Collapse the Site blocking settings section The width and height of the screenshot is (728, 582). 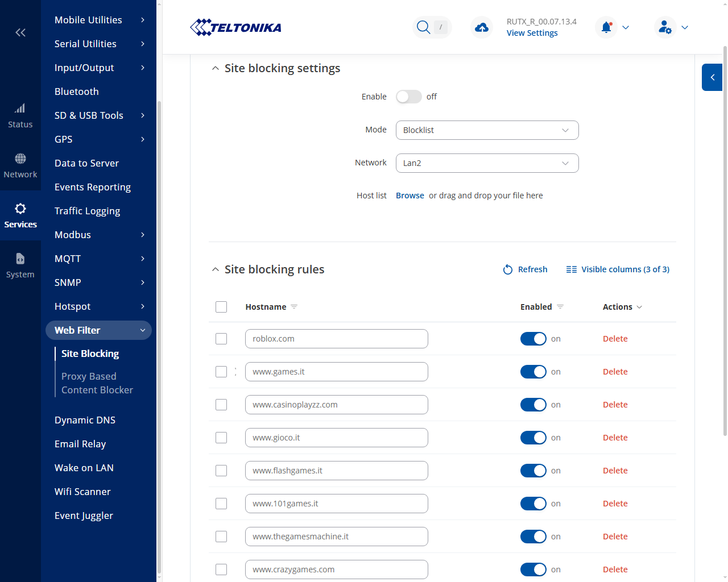(215, 68)
